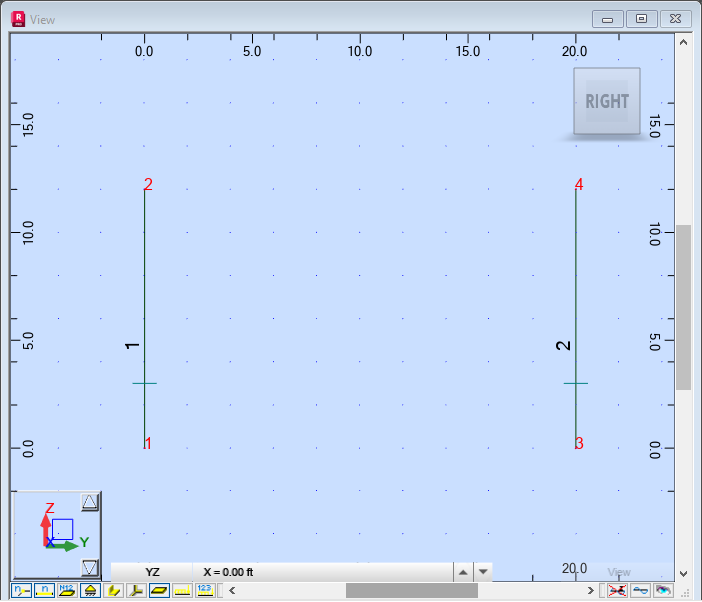Click the blue deformation curve icon
The width and height of the screenshot is (702, 602).
640,591
